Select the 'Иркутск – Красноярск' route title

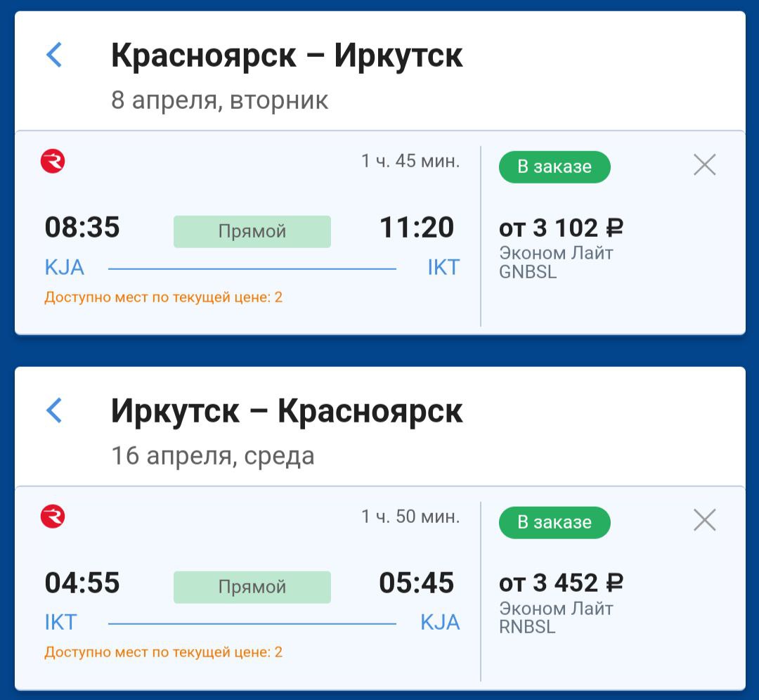tap(287, 411)
